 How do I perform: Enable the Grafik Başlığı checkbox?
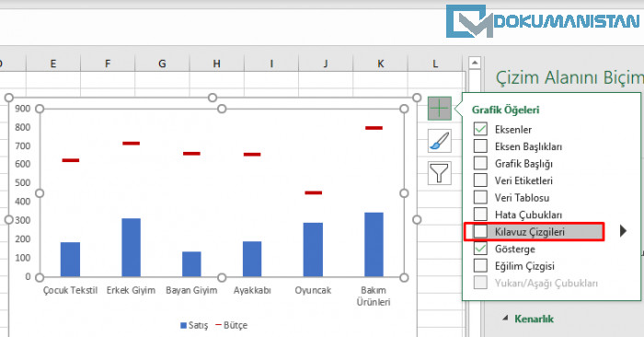[480, 163]
